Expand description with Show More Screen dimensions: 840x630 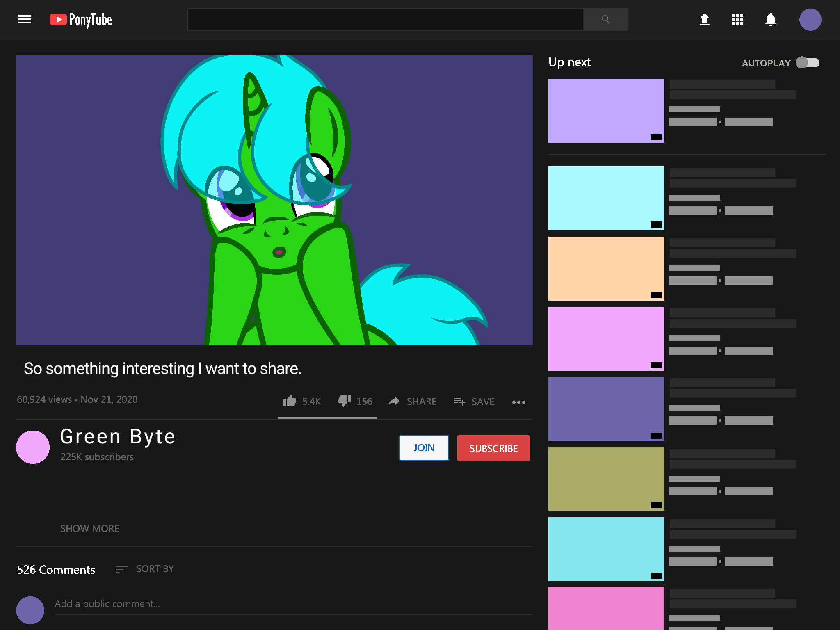point(90,528)
